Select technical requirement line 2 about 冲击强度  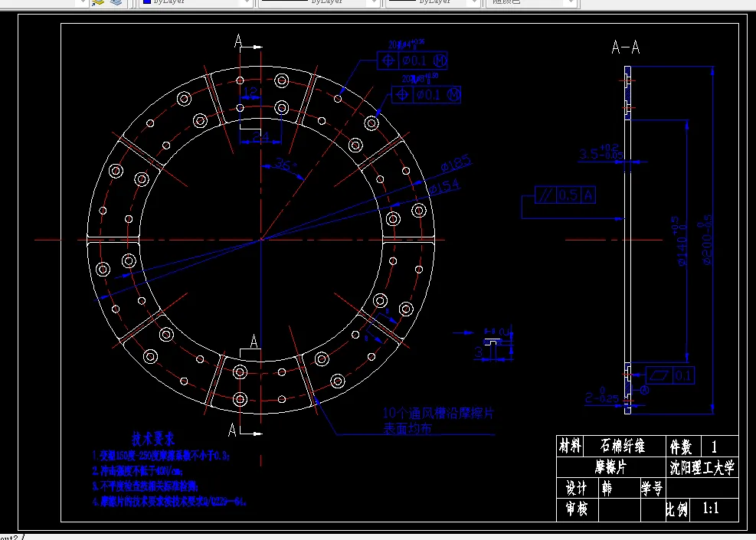click(x=137, y=470)
